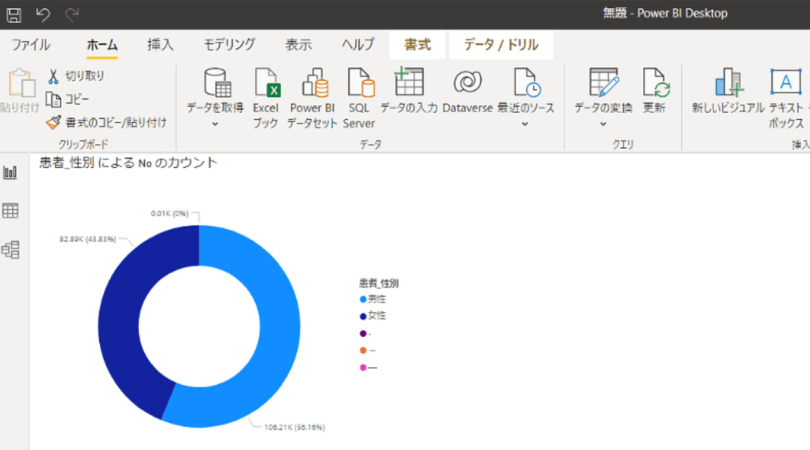Viewport: 810px width, 450px height.
Task: Click the Redo arrow icon
Action: [x=72, y=14]
